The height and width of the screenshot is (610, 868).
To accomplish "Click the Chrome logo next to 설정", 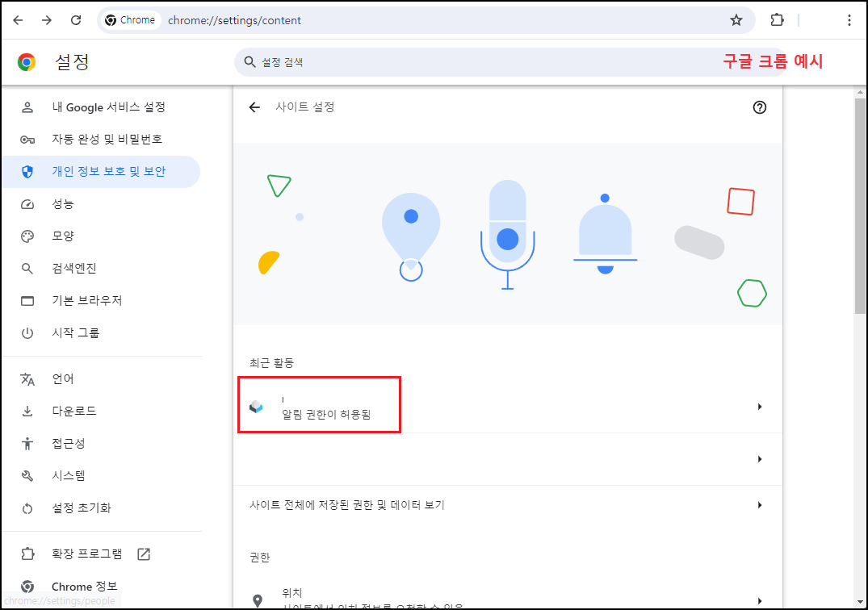I will [x=27, y=62].
